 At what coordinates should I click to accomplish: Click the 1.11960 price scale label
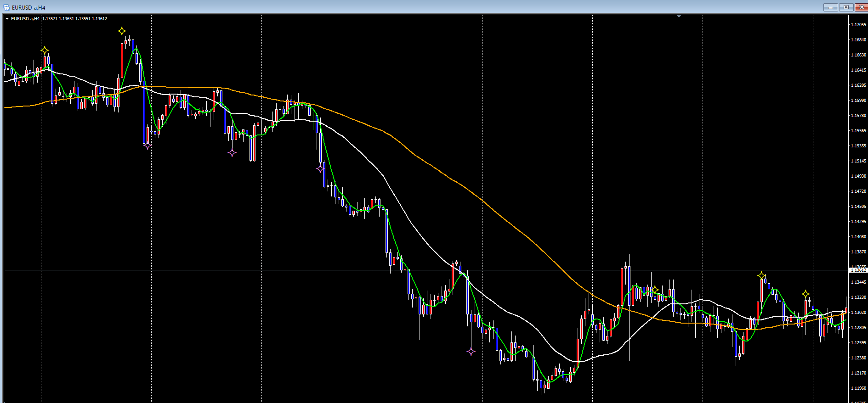pos(858,388)
